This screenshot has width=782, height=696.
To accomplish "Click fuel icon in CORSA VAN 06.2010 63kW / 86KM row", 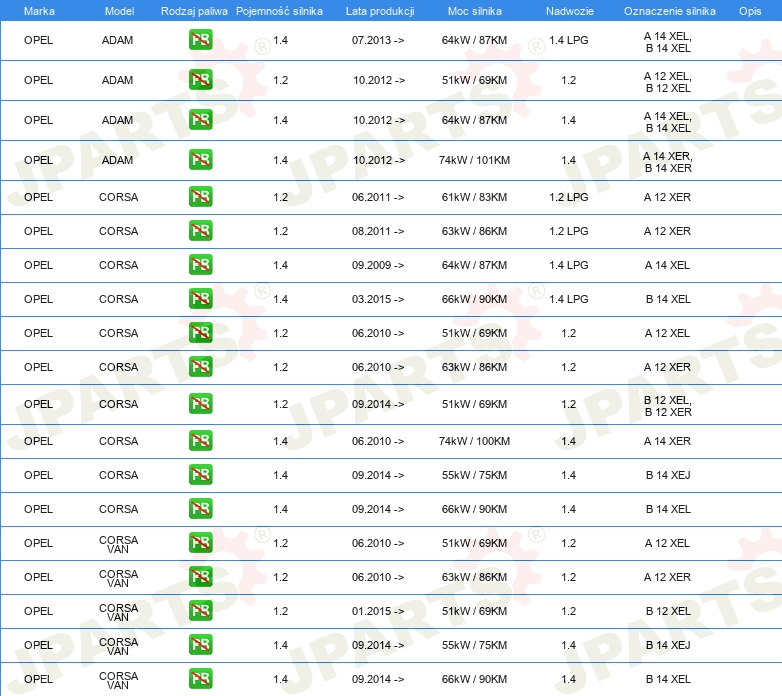I will click(x=200, y=576).
